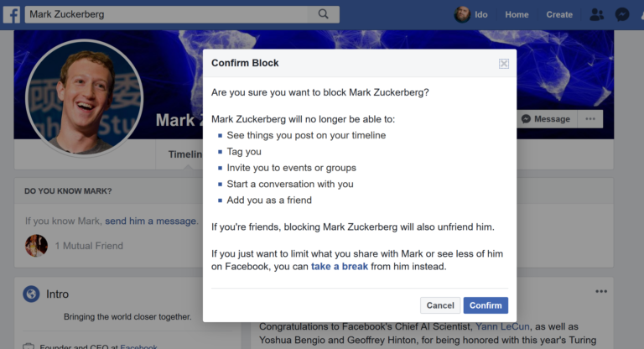
Task: Click Ido's profile picture in top bar
Action: tap(462, 14)
